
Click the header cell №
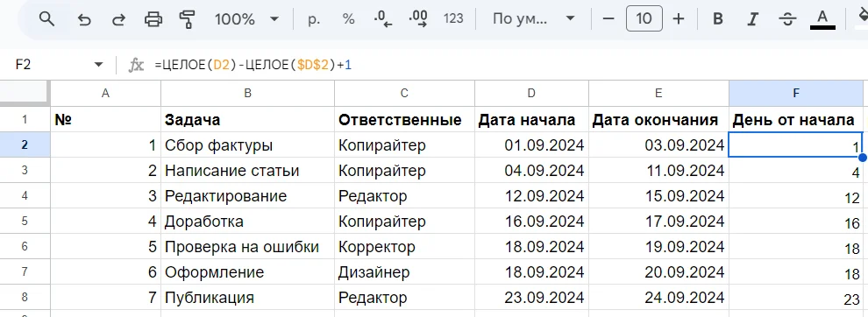point(106,119)
